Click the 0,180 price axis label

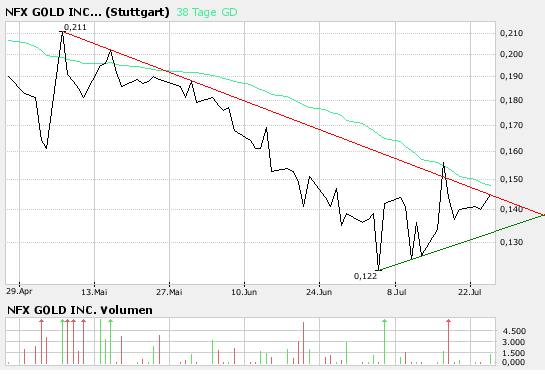pyautogui.click(x=511, y=100)
